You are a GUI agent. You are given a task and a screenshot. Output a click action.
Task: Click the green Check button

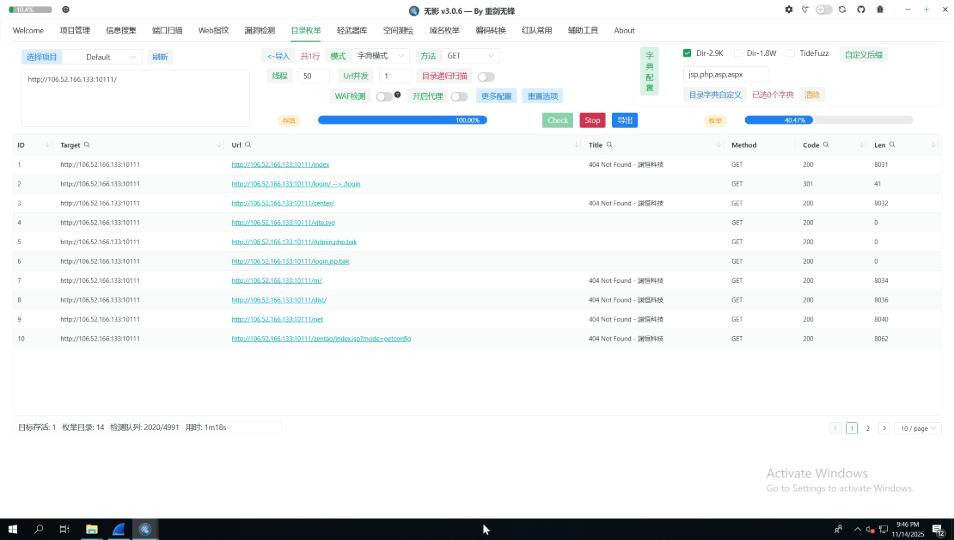tap(557, 120)
